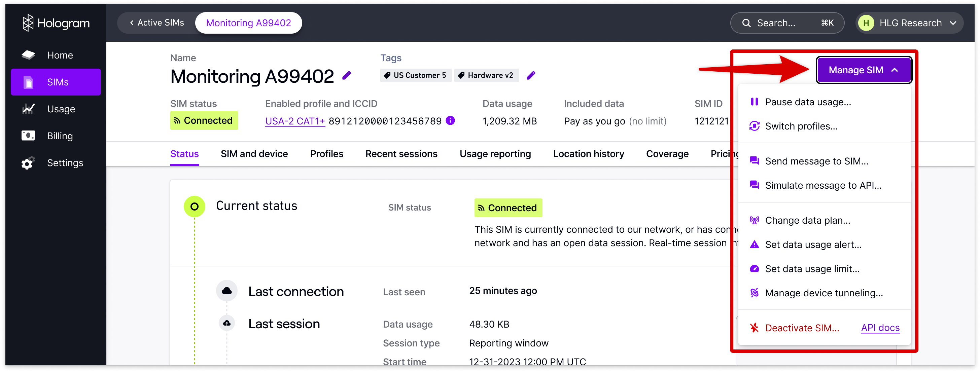
Task: Click the chat icon for Send message
Action: (x=755, y=160)
